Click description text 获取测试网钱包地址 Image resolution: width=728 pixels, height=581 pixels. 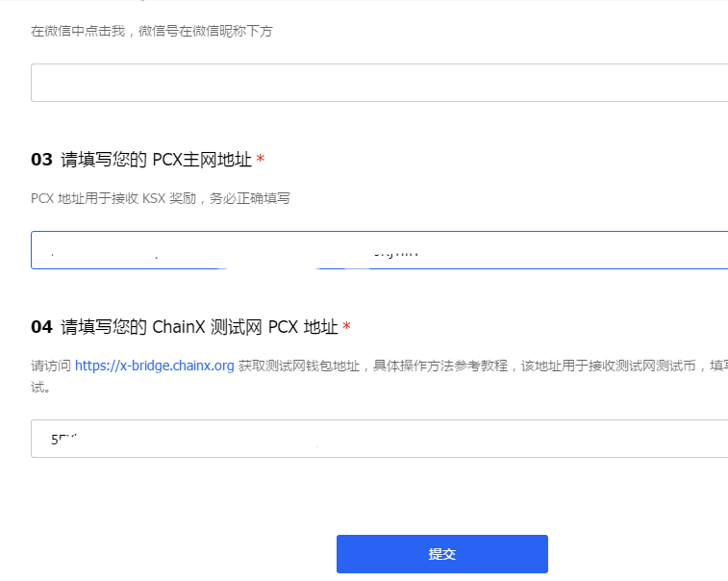(x=299, y=366)
